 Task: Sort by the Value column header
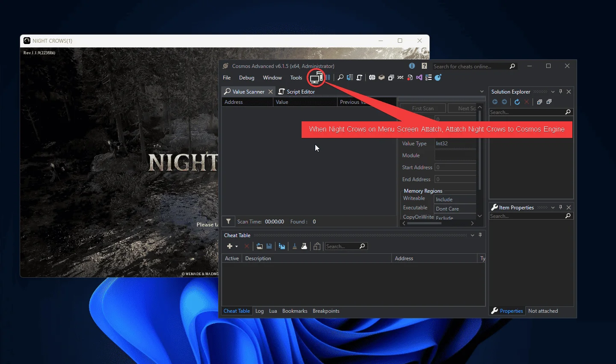click(305, 102)
